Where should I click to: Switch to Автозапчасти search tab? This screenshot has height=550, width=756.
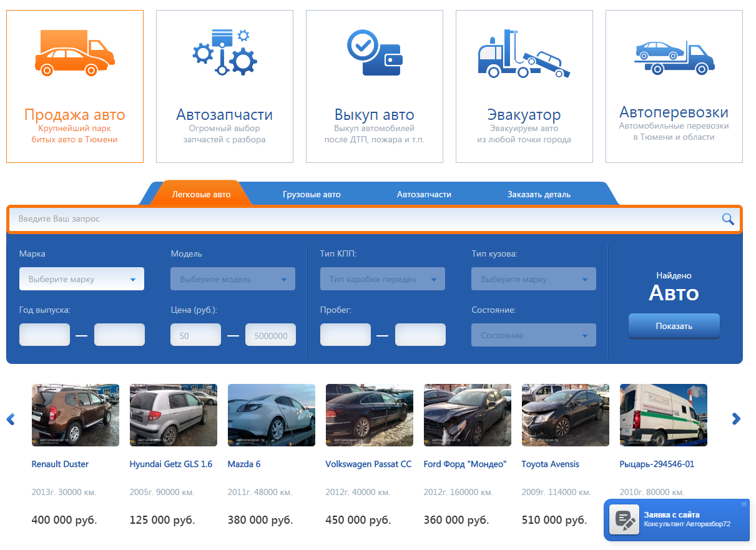click(x=424, y=194)
